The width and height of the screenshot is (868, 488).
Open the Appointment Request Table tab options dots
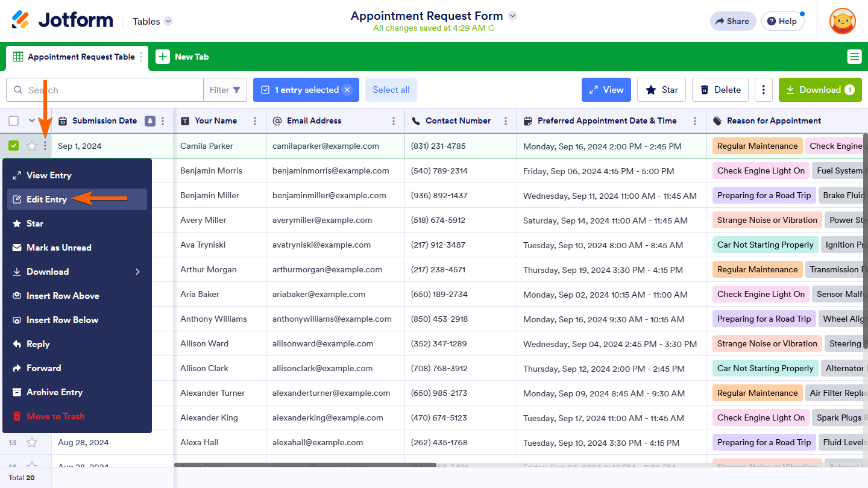pyautogui.click(x=141, y=57)
